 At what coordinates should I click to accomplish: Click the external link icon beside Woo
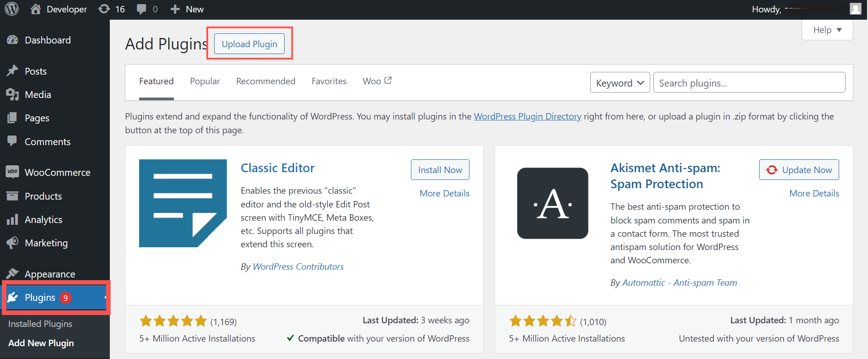pos(388,80)
